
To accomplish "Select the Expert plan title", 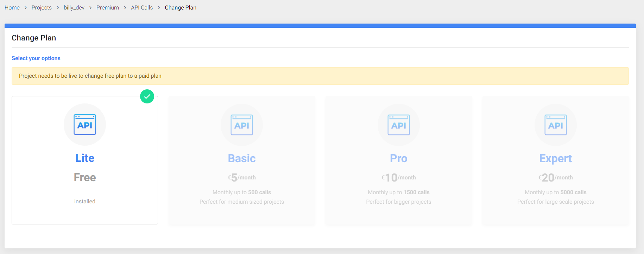I will click(556, 159).
